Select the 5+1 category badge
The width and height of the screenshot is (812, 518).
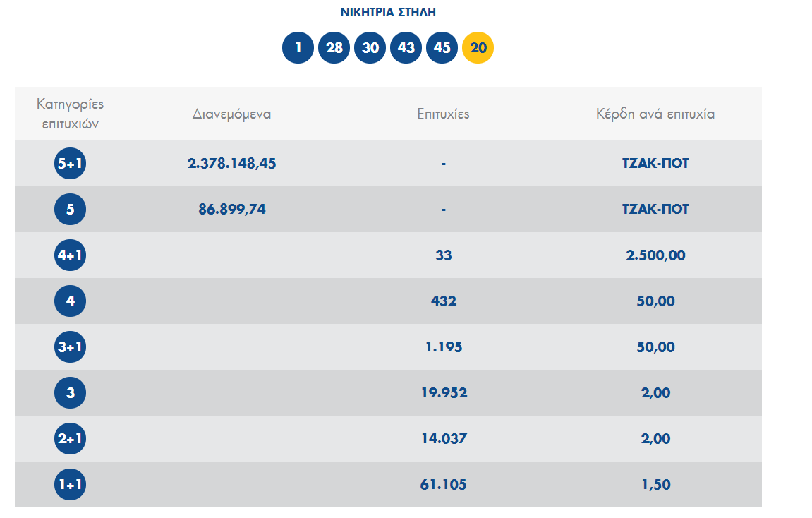(70, 163)
